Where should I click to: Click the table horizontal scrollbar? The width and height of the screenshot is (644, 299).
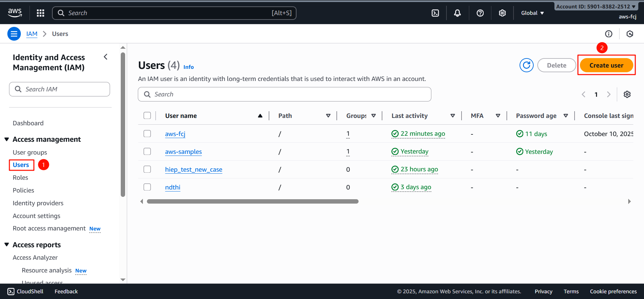(x=253, y=201)
